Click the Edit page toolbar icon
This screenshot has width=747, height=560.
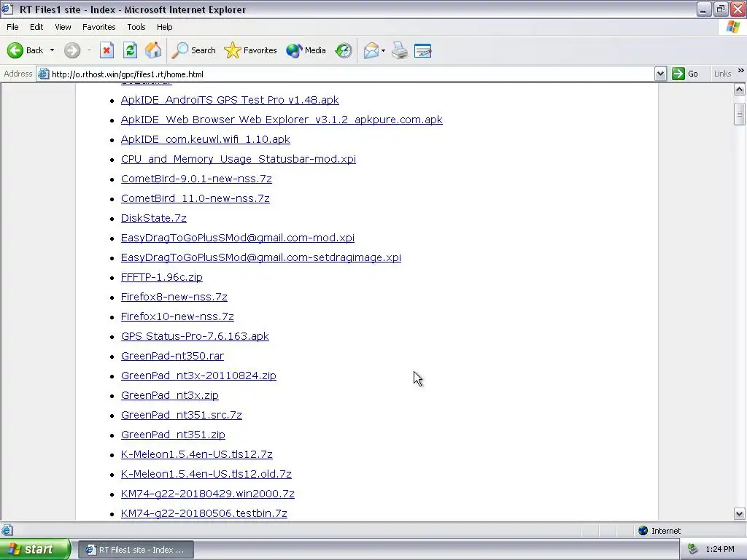(x=422, y=50)
